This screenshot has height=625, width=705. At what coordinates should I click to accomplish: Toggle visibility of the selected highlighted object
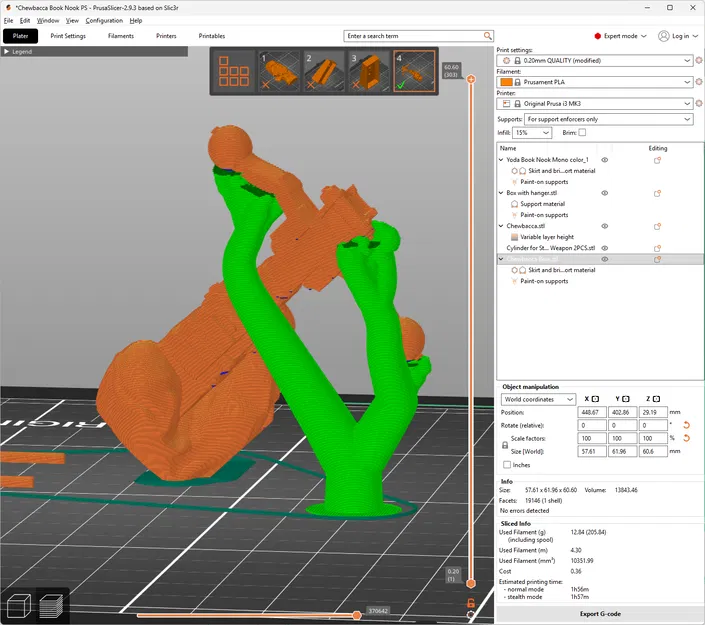coord(605,259)
